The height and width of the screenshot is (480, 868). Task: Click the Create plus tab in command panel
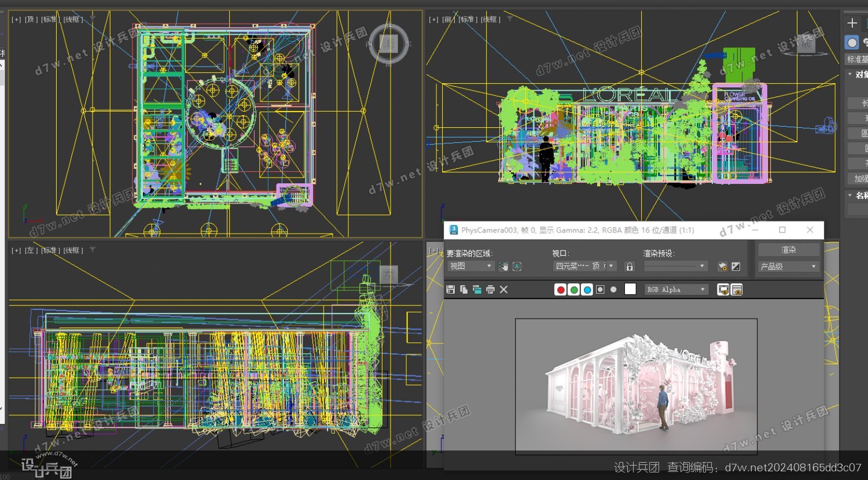pyautogui.click(x=852, y=23)
